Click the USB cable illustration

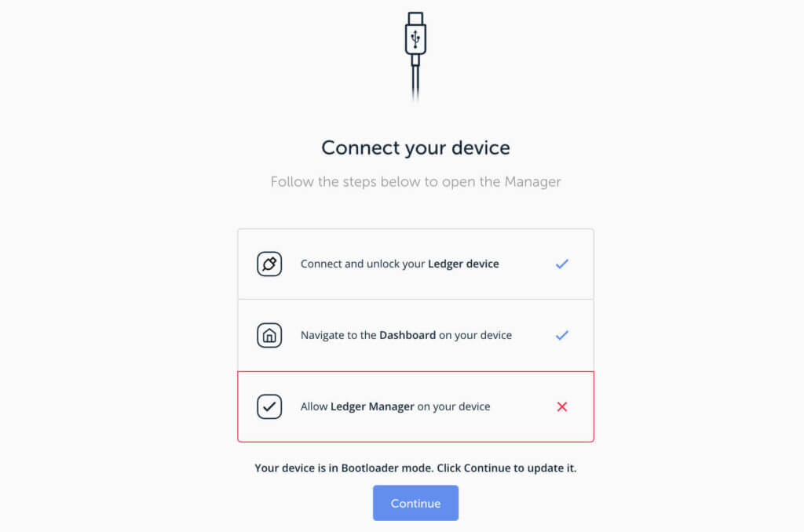click(415, 57)
